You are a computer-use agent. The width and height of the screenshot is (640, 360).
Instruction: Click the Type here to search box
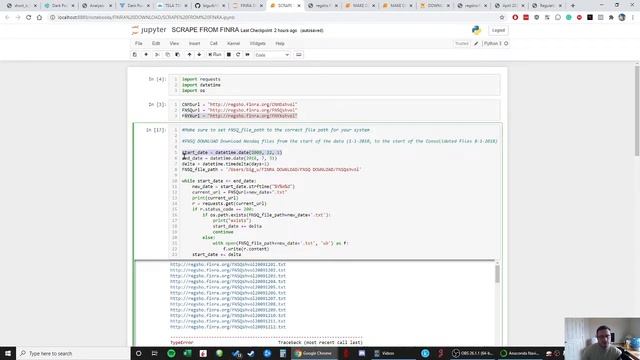click(x=73, y=353)
